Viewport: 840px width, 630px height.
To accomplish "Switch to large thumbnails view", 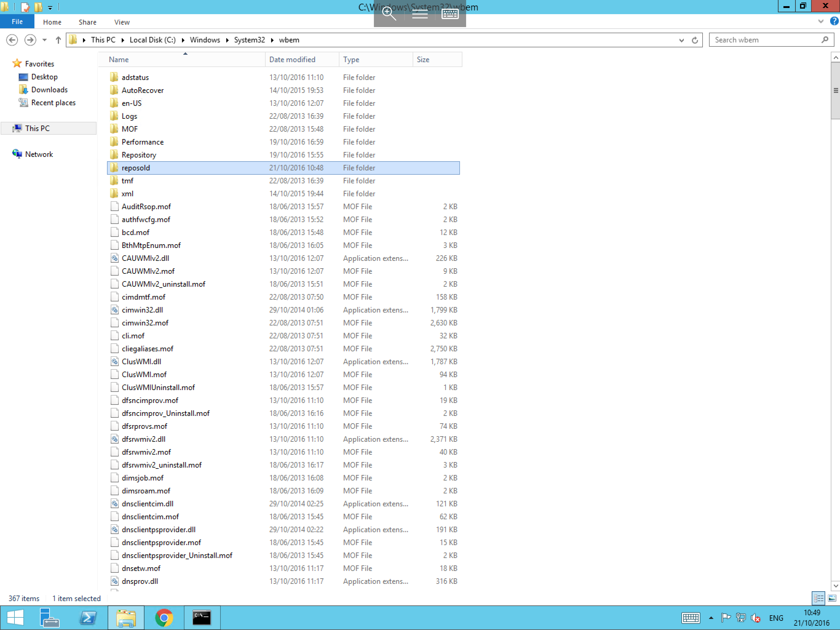I will [x=832, y=598].
